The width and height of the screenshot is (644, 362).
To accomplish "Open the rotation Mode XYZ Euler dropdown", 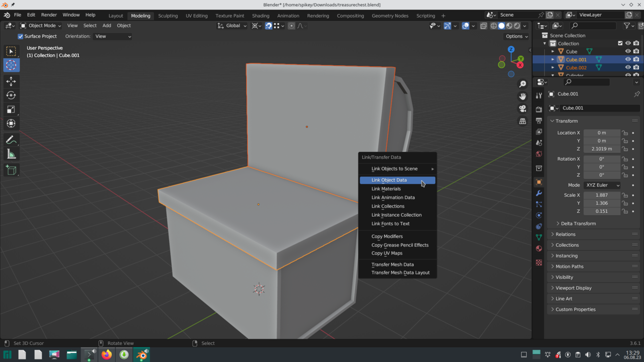I will coord(602,185).
